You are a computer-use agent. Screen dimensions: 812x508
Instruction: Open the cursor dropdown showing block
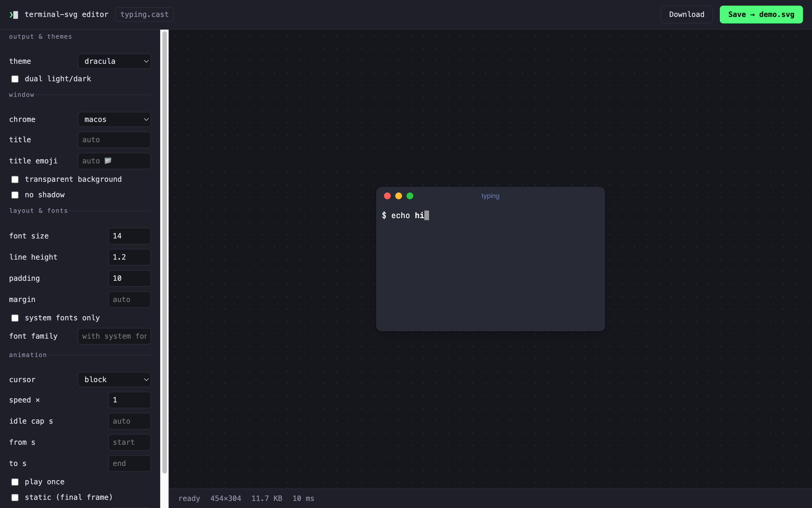(114, 379)
